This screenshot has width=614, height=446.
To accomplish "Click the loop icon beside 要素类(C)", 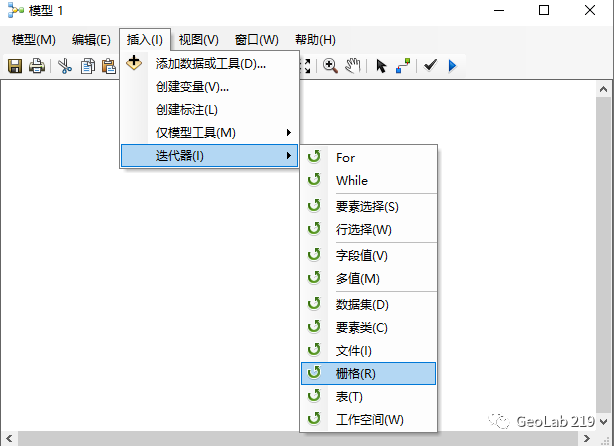I will click(314, 327).
